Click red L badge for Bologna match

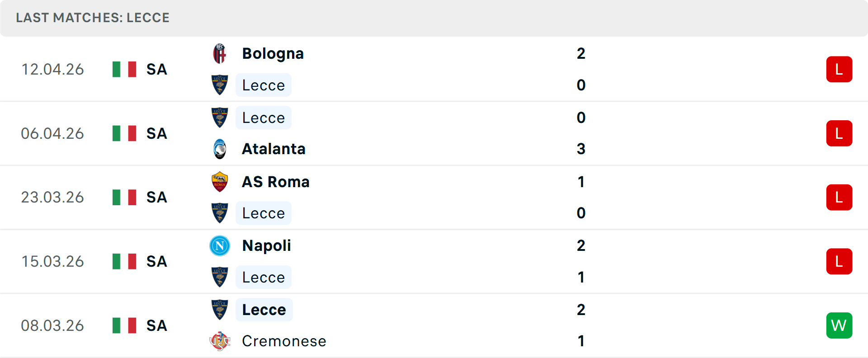(x=839, y=70)
